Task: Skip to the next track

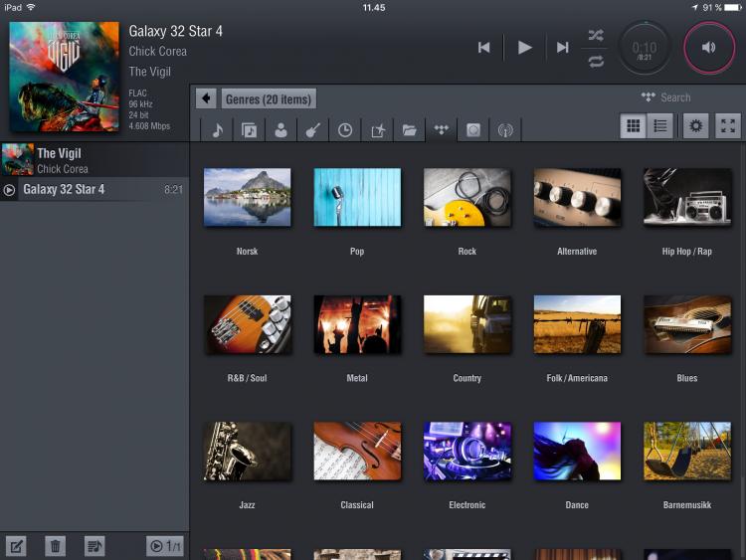Action: 563,47
